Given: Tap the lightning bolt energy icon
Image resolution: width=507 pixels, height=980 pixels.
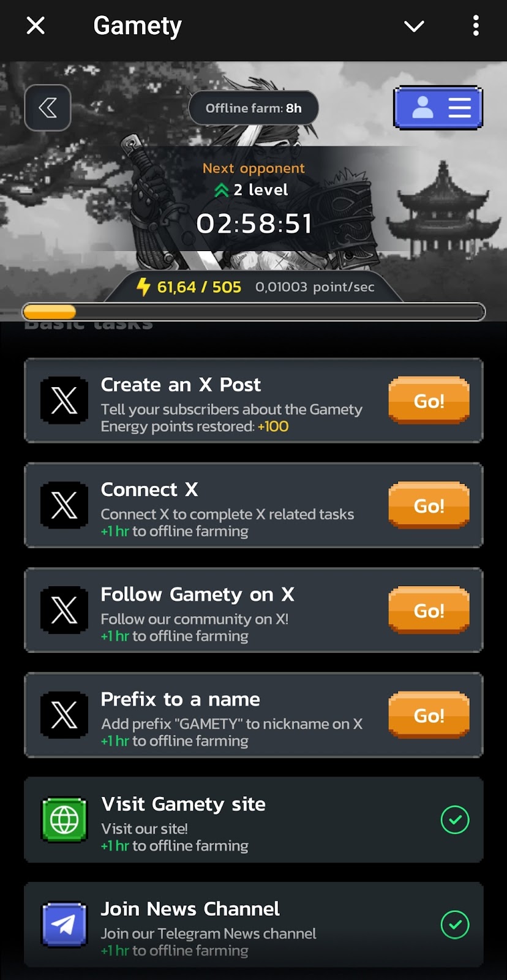Looking at the screenshot, I should 143,286.
